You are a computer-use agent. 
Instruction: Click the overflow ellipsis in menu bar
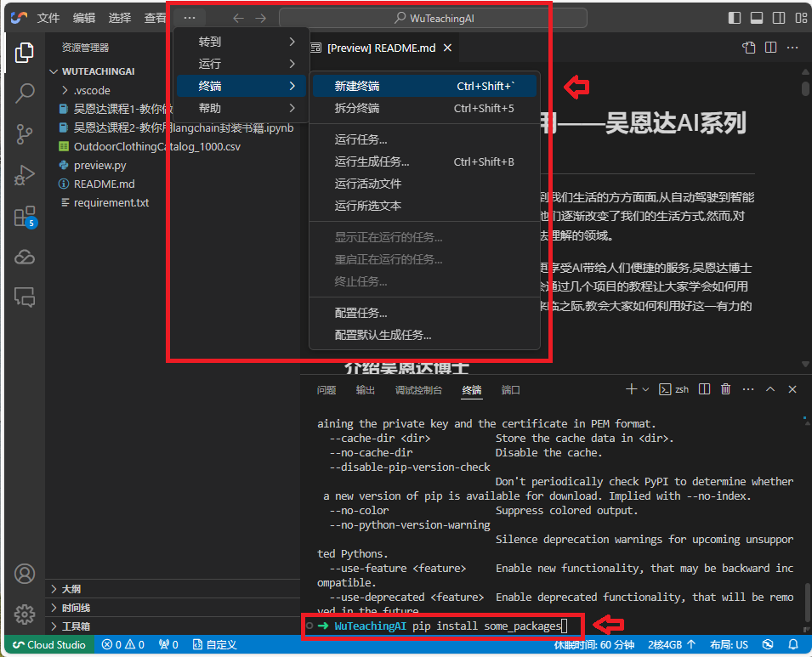pos(190,18)
